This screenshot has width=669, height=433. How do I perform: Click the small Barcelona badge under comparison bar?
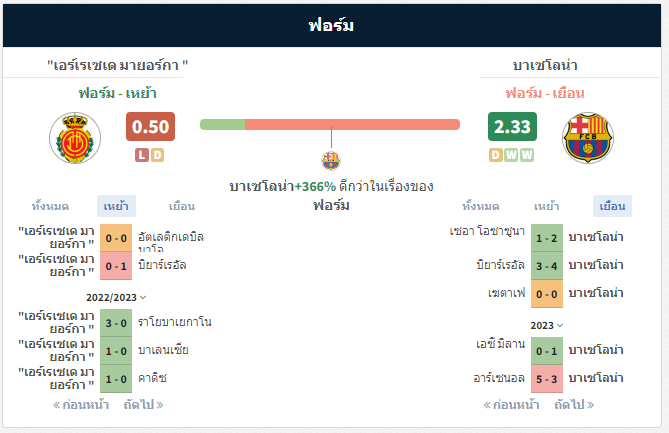[331, 161]
